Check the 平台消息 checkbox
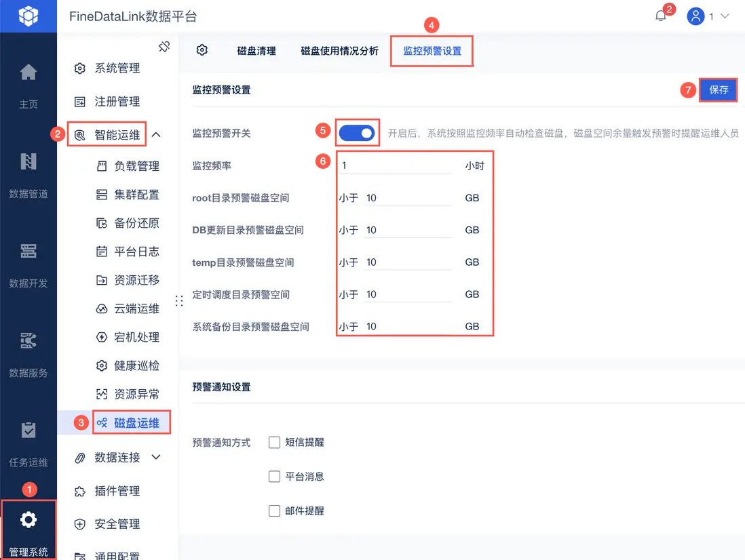This screenshot has width=745, height=560. (x=274, y=477)
